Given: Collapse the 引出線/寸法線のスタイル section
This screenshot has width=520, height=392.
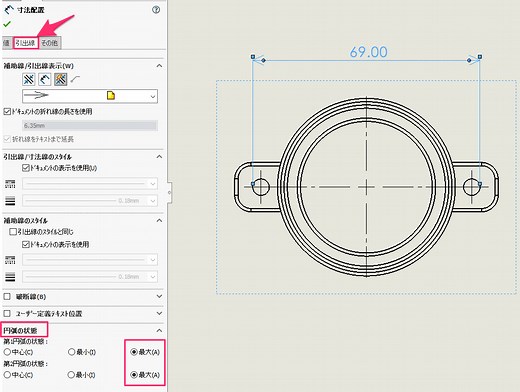Looking at the screenshot, I should 159,156.
